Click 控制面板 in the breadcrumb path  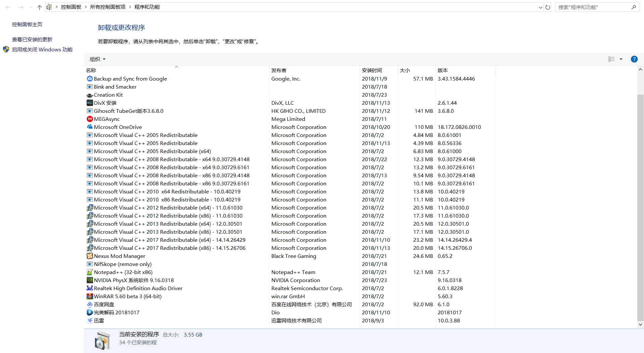click(x=71, y=7)
